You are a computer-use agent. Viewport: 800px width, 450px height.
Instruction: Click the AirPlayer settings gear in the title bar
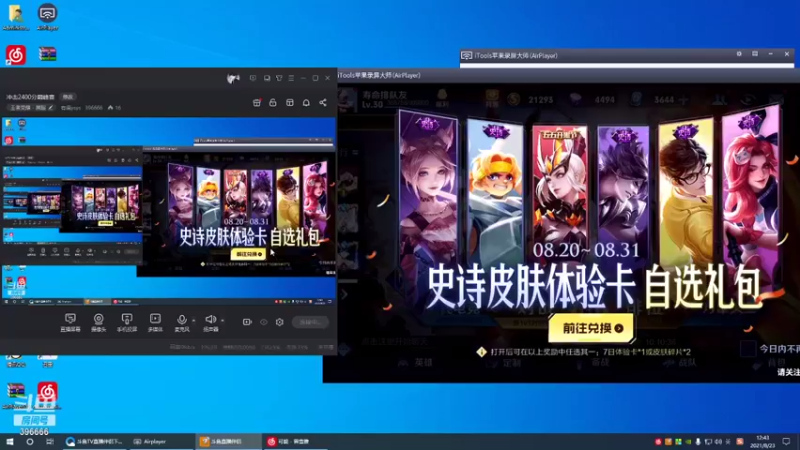[739, 54]
